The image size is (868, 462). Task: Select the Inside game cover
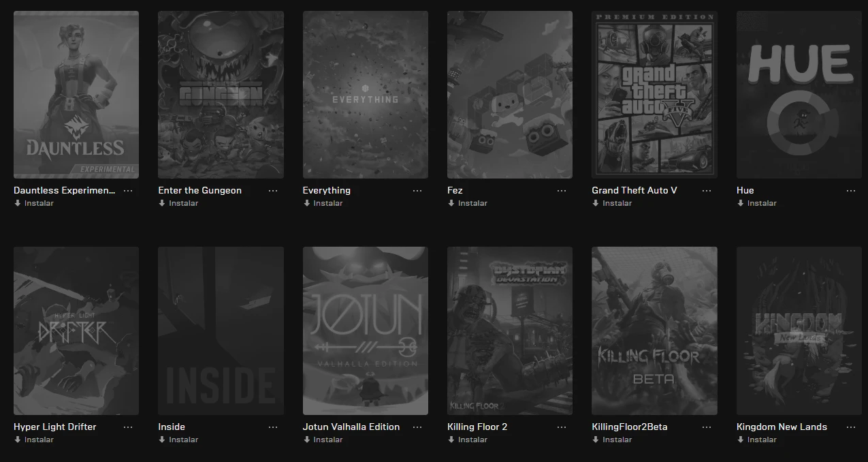click(x=221, y=331)
